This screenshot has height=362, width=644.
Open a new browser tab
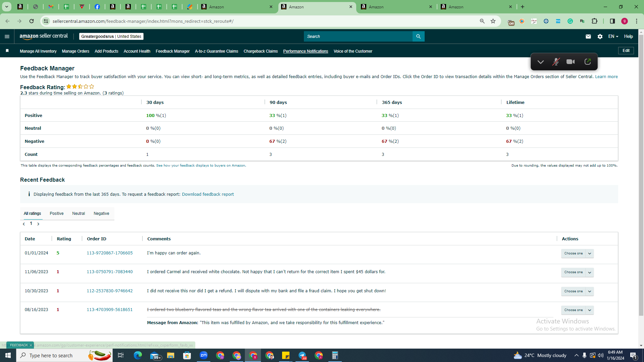coord(523,7)
